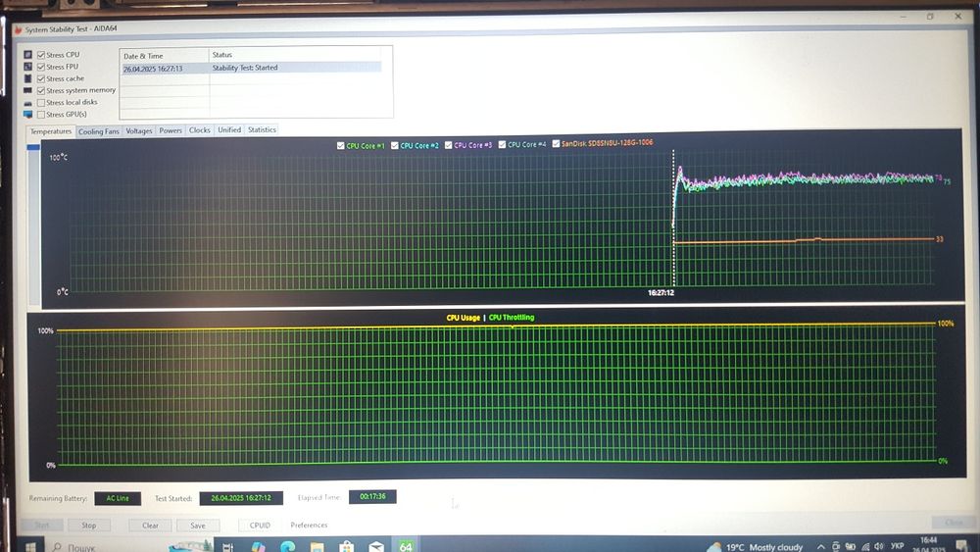Click the CPU Throttling legend label
The width and height of the screenshot is (980, 552).
tap(512, 318)
